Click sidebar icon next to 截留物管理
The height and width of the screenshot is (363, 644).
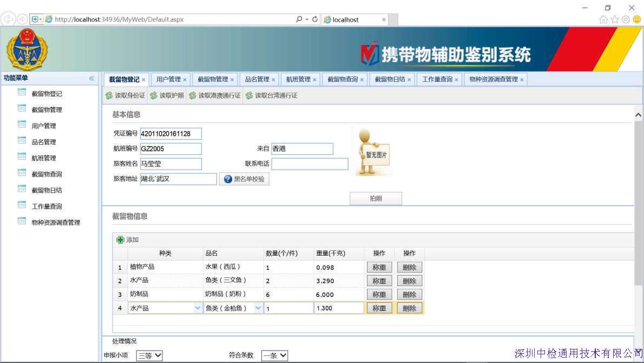tap(22, 108)
